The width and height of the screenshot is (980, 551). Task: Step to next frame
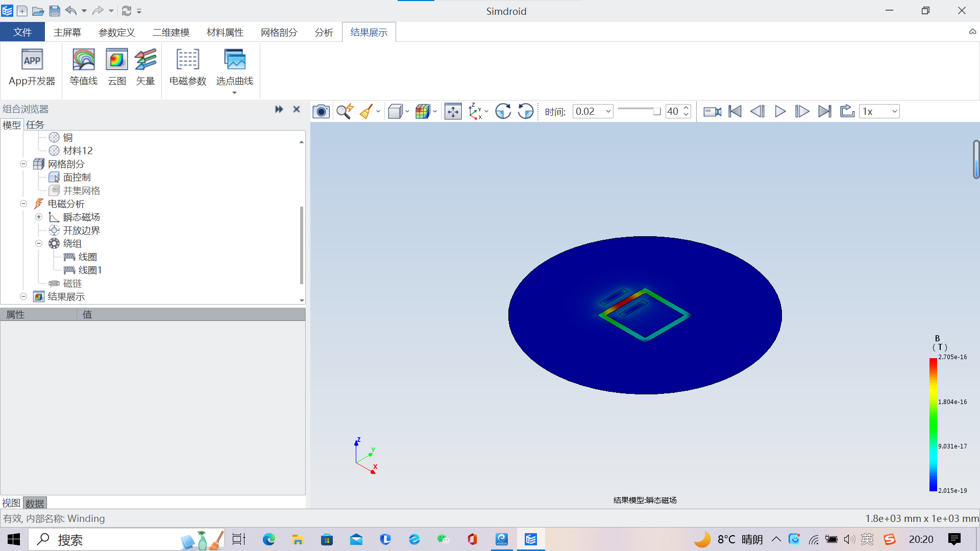coord(802,111)
